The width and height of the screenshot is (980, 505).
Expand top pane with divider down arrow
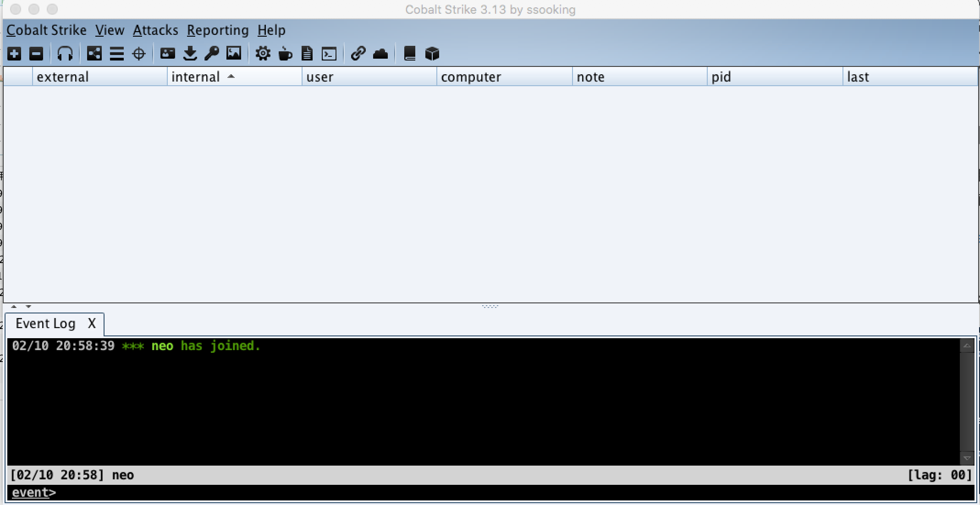(28, 307)
